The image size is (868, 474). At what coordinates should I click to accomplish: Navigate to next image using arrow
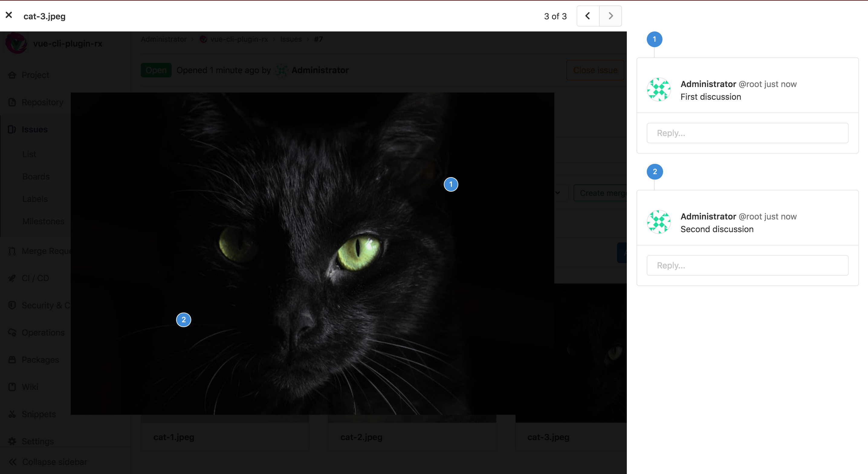click(610, 16)
